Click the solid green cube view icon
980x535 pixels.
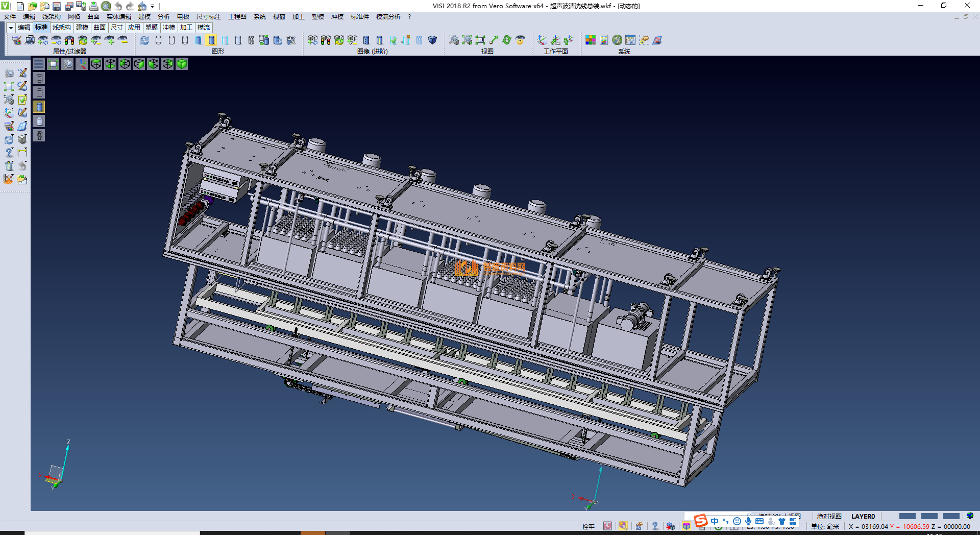pos(182,64)
